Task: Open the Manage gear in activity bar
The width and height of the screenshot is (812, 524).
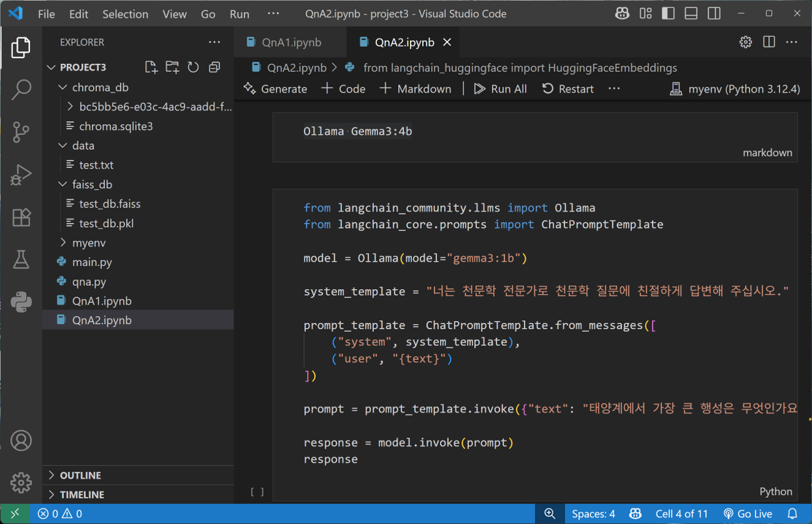Action: [x=21, y=483]
